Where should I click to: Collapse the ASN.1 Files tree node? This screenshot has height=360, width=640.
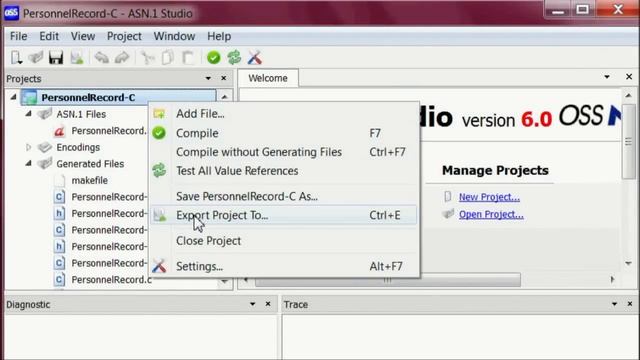tap(28, 114)
